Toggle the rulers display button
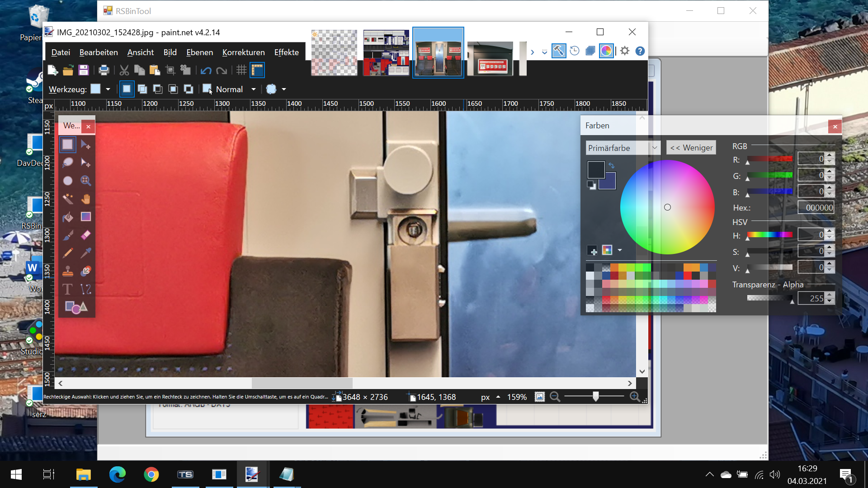 [x=257, y=70]
